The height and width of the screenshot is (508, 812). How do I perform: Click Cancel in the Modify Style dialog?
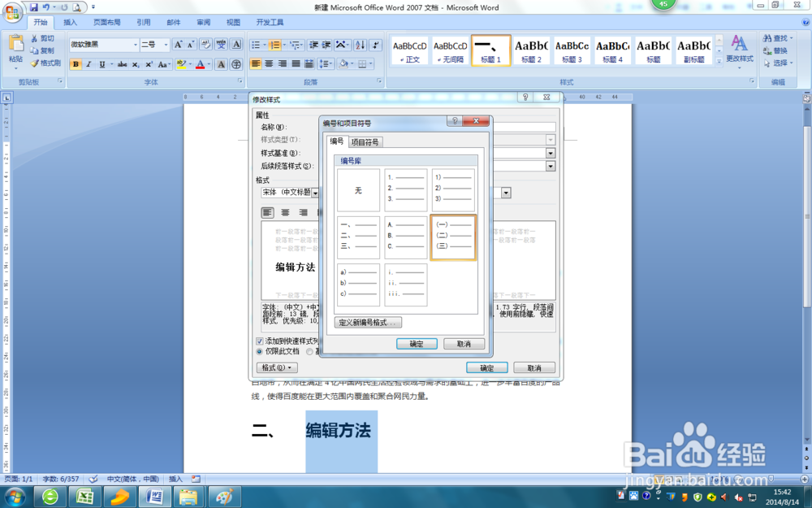click(x=534, y=367)
